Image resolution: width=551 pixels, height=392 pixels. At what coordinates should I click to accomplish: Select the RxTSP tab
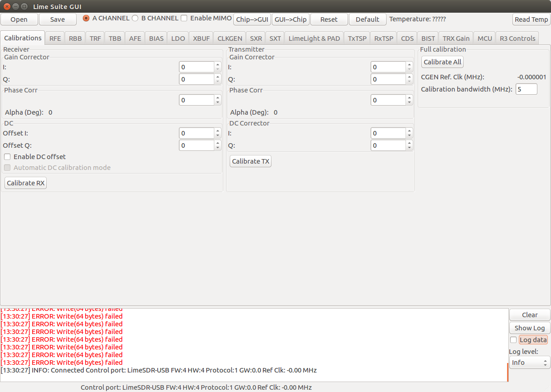(384, 39)
